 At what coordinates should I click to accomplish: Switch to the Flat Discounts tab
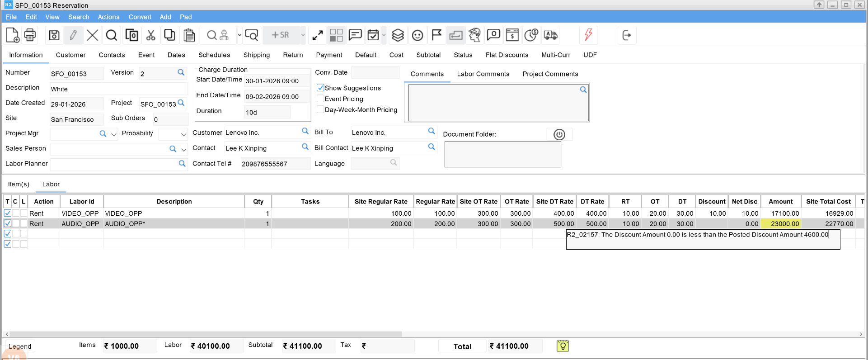(507, 55)
